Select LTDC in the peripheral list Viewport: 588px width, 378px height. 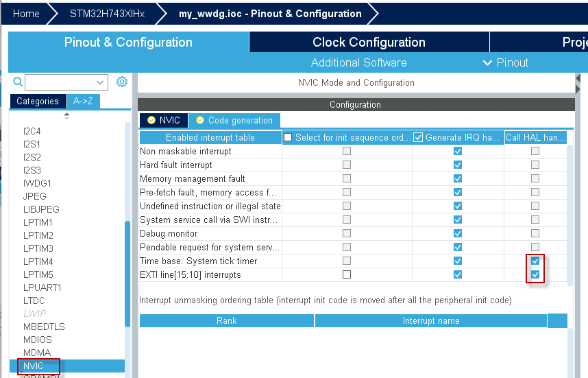click(34, 300)
